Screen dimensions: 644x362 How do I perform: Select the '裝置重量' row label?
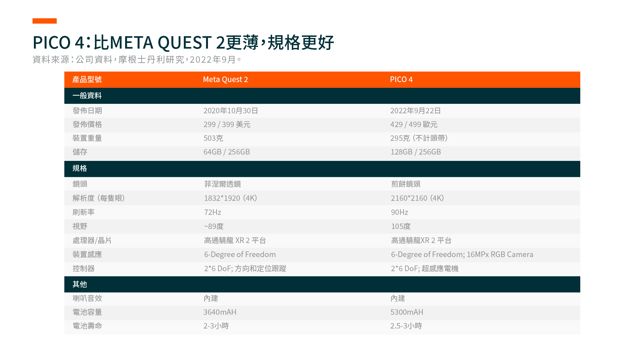point(87,138)
